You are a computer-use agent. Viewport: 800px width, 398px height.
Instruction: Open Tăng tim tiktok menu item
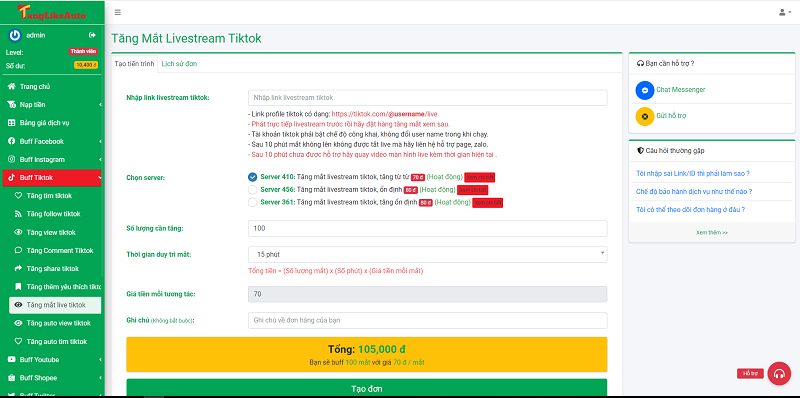(x=49, y=196)
